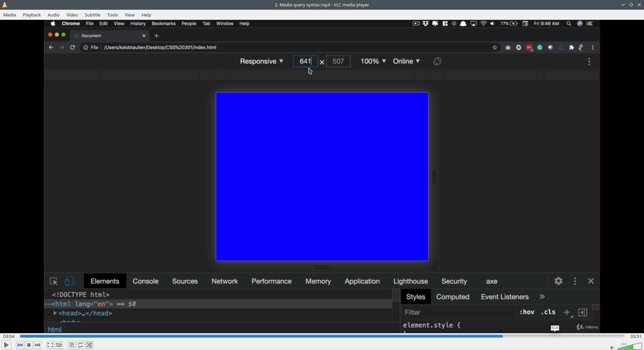Open the VLC Media menu

tap(10, 15)
